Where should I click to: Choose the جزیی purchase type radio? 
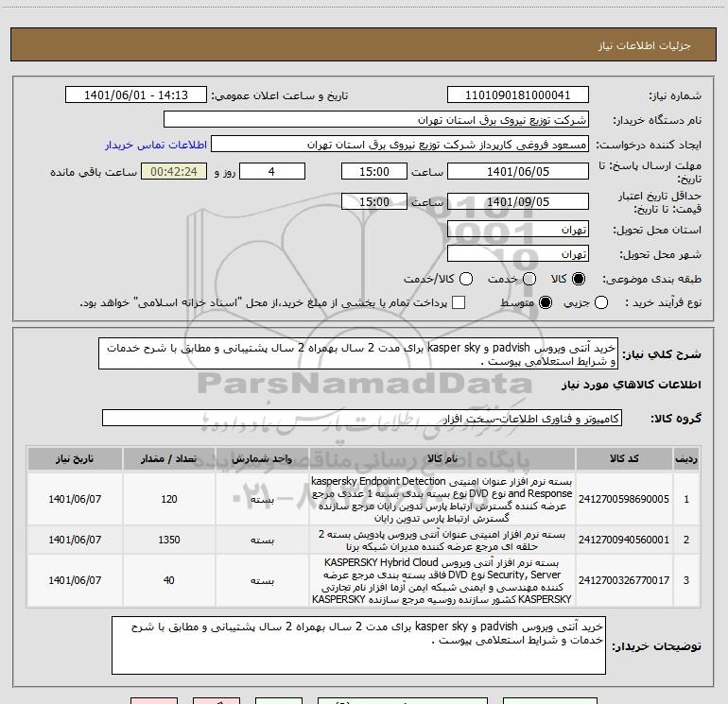[600, 302]
